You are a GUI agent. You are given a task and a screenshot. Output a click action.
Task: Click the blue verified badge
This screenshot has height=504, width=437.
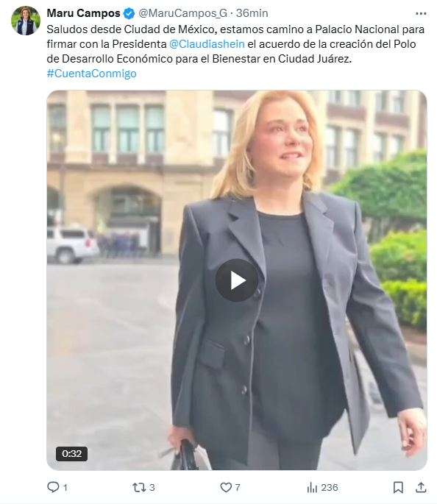(x=129, y=13)
